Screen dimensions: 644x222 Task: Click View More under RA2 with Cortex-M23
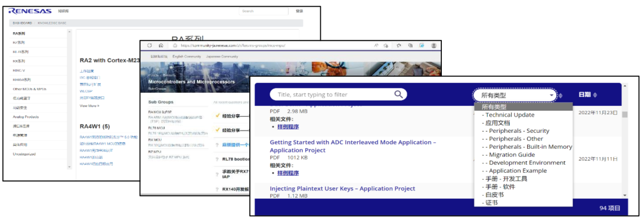coord(89,106)
